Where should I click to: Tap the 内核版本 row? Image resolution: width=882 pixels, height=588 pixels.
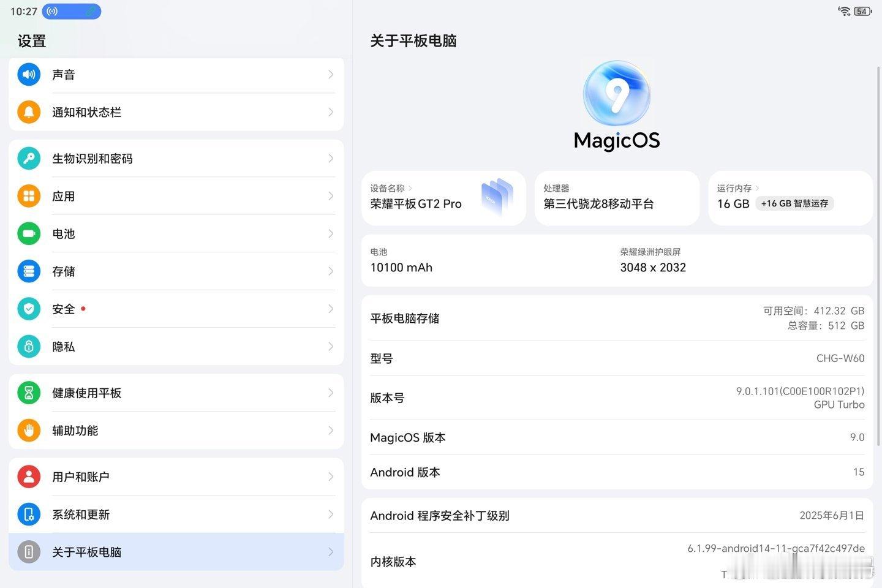617,561
